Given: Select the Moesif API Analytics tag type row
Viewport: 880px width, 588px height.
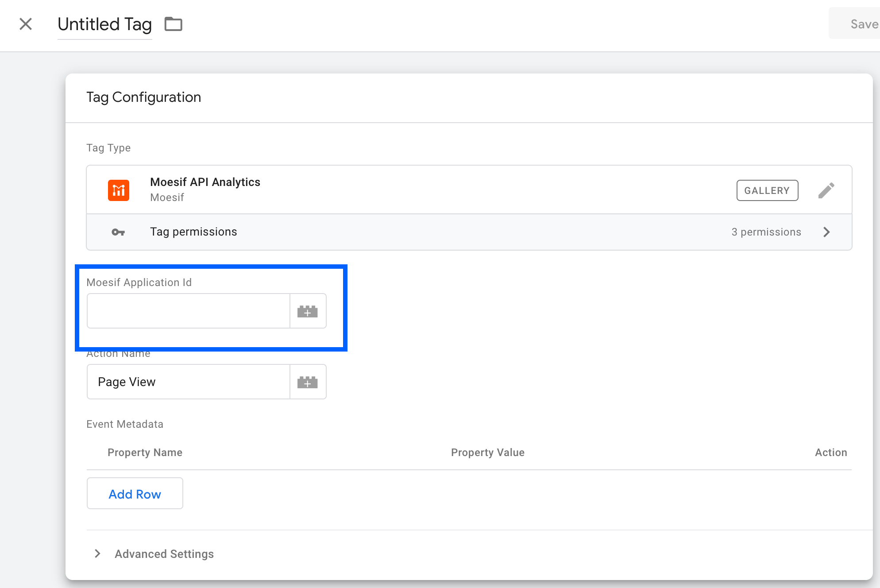Looking at the screenshot, I should point(469,190).
